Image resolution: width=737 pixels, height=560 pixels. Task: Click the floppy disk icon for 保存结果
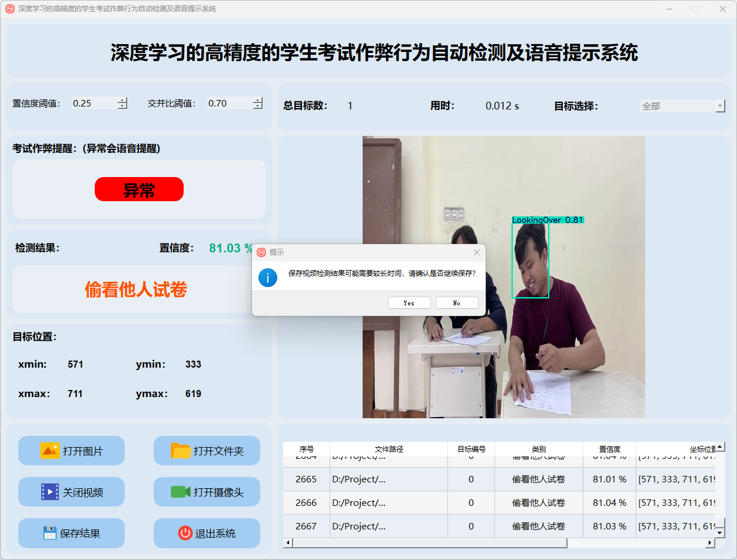coord(49,533)
